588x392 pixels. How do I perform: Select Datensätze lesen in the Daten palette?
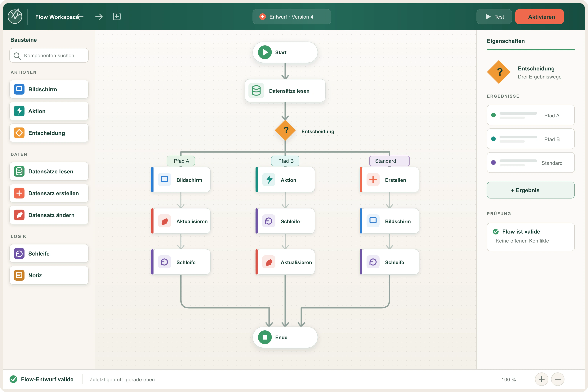pyautogui.click(x=49, y=171)
